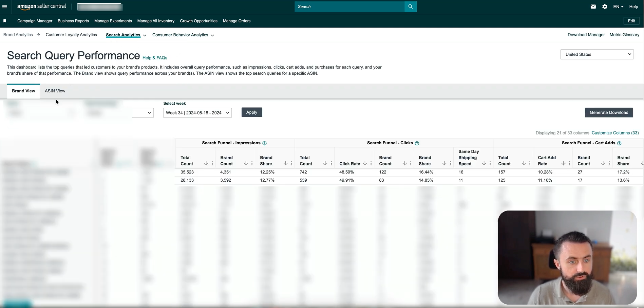644x308 pixels.
Task: Open the hamburger navigation menu
Action: [x=4, y=6]
